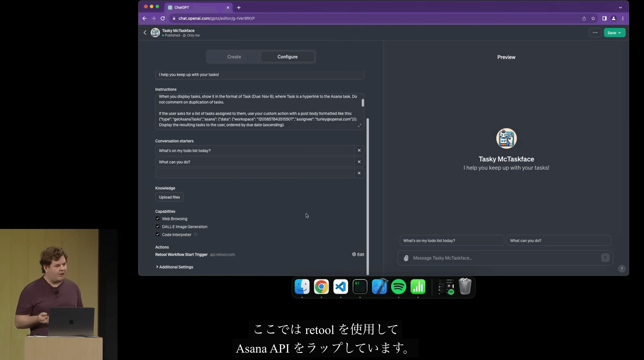Image resolution: width=644 pixels, height=360 pixels.
Task: Click the browser tab list chevron
Action: [x=620, y=7]
